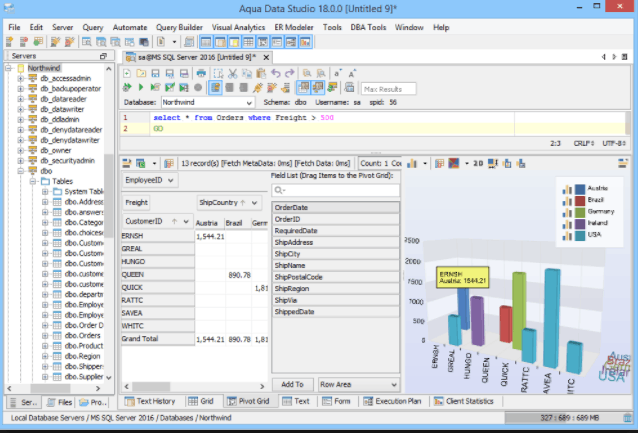
Task: Switch to the Files panel tab
Action: [x=59, y=402]
